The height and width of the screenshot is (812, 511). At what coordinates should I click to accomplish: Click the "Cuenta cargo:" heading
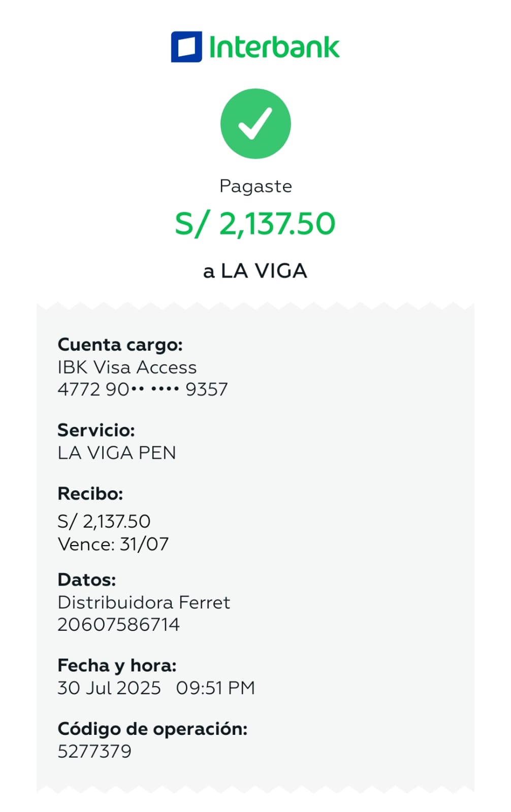pos(120,345)
